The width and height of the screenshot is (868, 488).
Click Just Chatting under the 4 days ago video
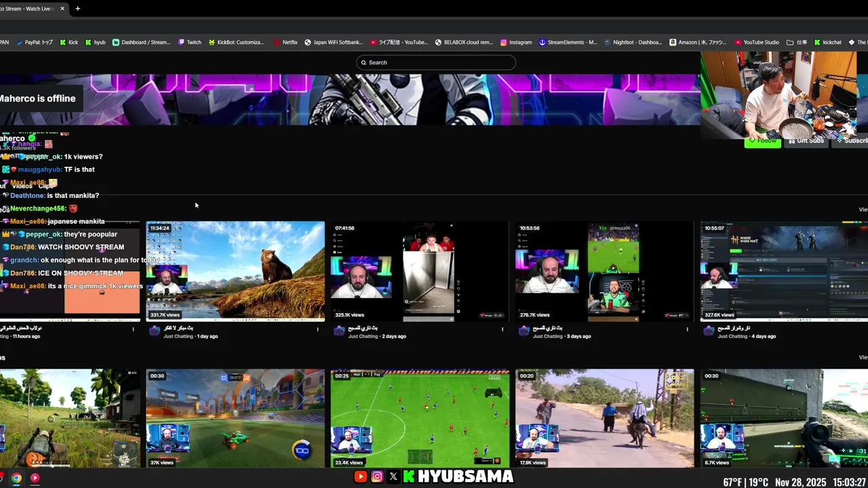click(x=732, y=336)
